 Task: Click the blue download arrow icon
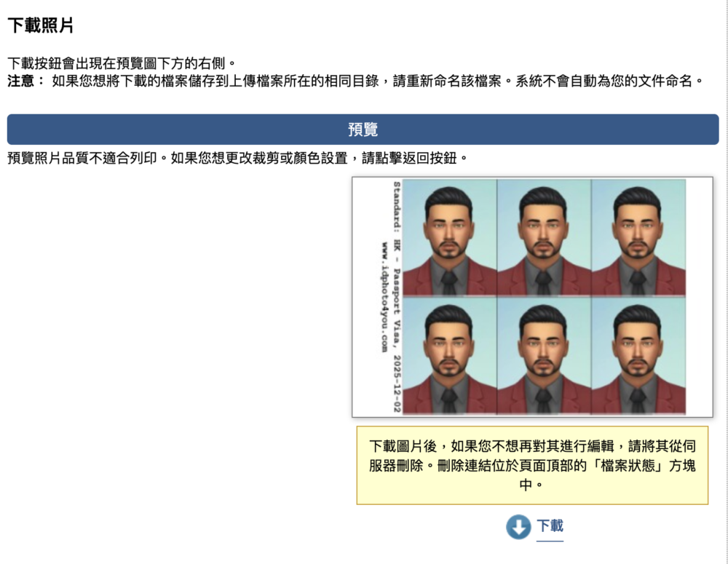pos(518,527)
